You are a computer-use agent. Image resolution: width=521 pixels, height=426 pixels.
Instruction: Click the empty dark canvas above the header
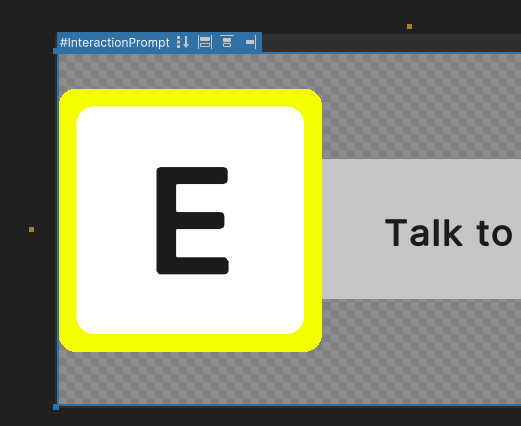pyautogui.click(x=233, y=15)
